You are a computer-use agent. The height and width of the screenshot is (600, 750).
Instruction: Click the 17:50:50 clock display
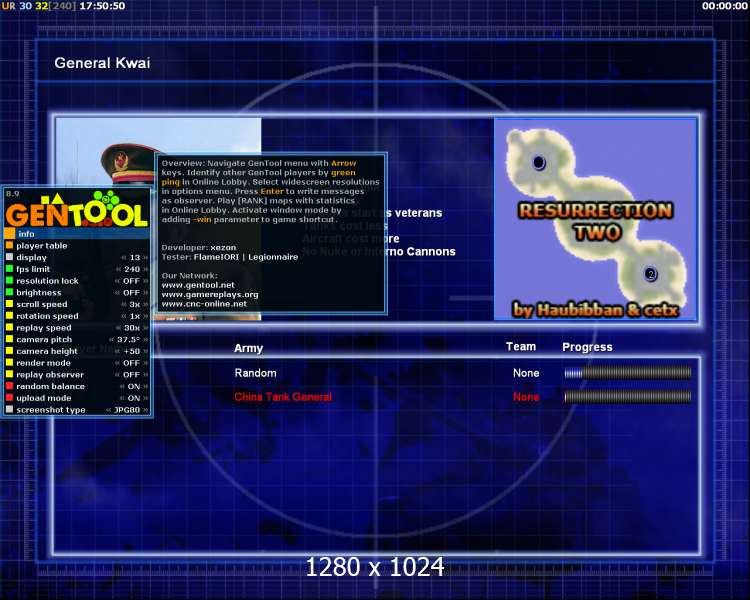(102, 6)
